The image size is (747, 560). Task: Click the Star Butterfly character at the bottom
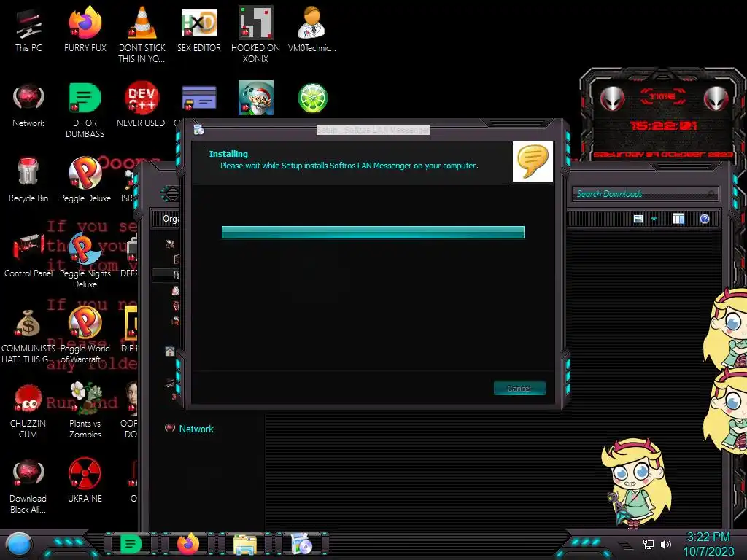click(636, 482)
